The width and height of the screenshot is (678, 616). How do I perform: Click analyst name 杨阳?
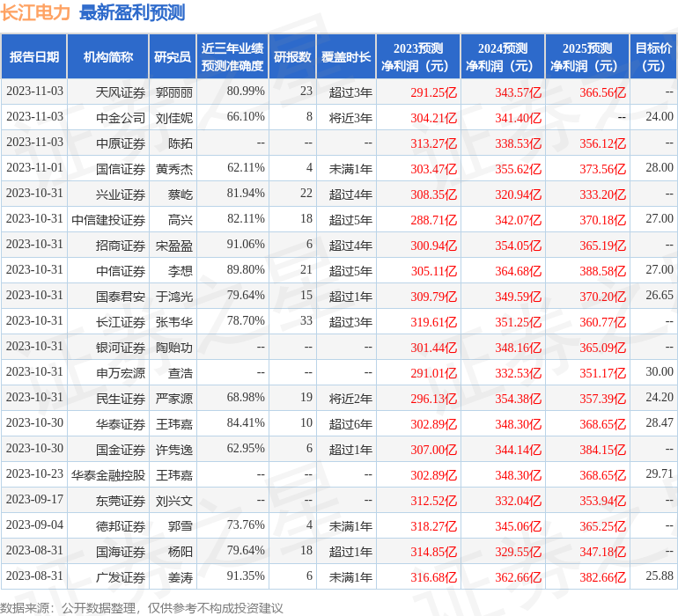point(181,552)
